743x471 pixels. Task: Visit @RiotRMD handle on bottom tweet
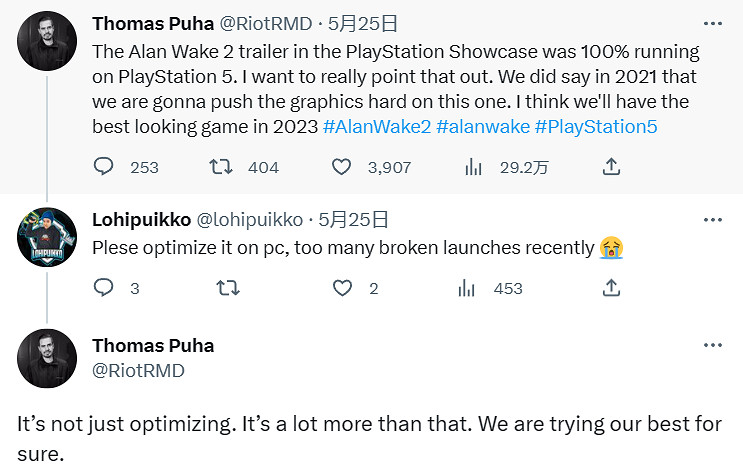pos(138,370)
